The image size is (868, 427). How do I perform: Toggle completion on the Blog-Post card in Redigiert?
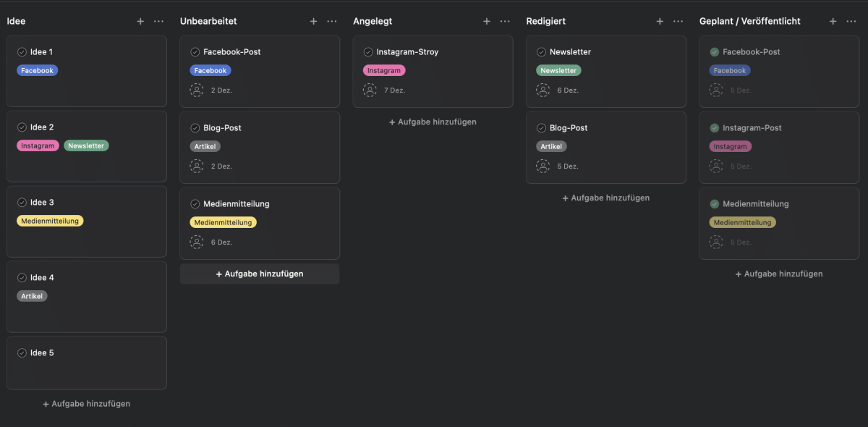[540, 127]
